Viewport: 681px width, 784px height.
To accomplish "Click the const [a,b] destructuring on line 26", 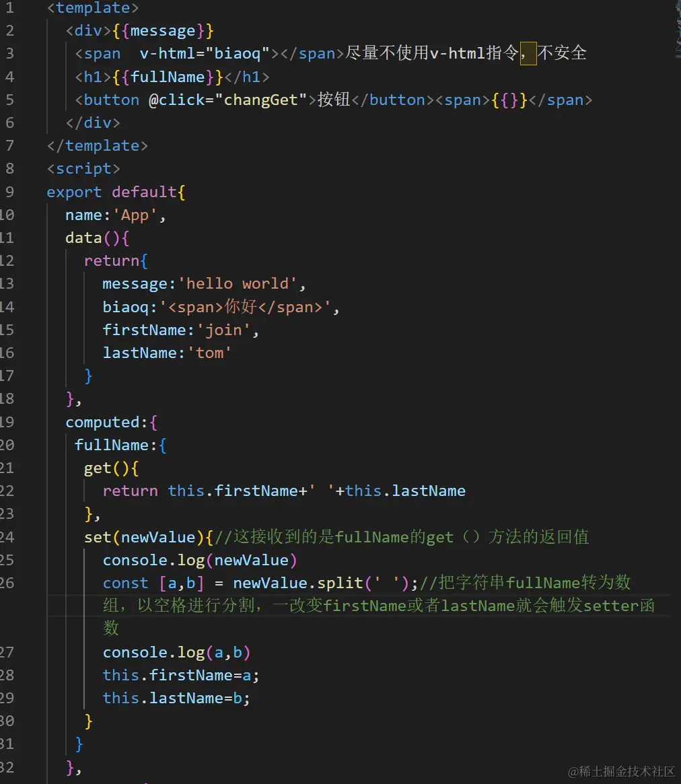I will pyautogui.click(x=153, y=583).
